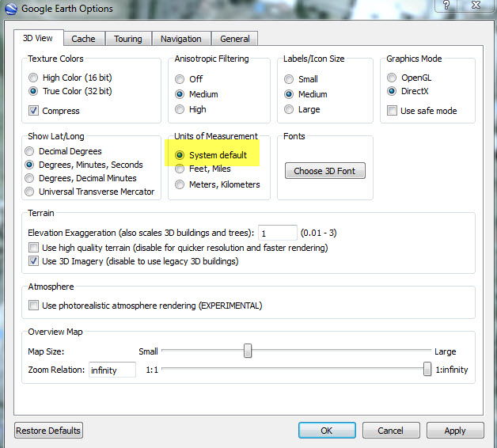Click the "(0.01 - 3)" range text

tap(319, 233)
